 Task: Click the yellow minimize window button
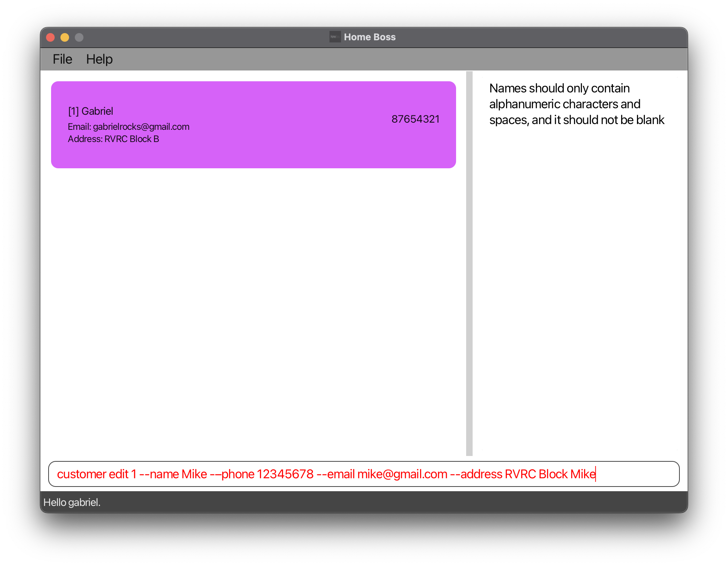65,37
